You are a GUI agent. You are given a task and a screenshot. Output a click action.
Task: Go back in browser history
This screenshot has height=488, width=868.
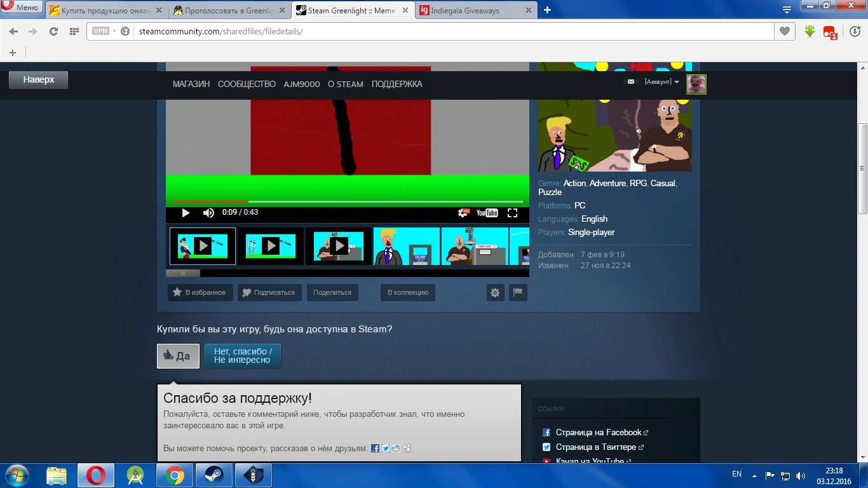pyautogui.click(x=13, y=31)
